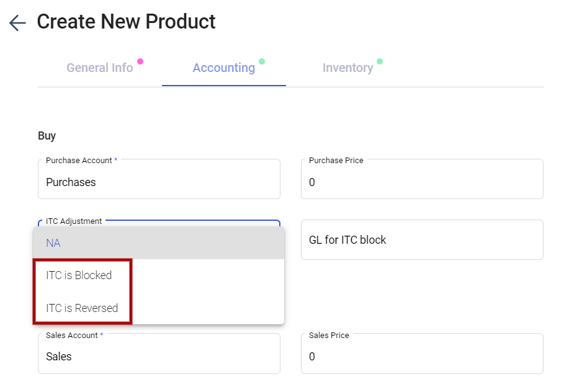The height and width of the screenshot is (392, 564).
Task: Open the Purchase Account dropdown showing Purchases
Action: [x=159, y=179]
